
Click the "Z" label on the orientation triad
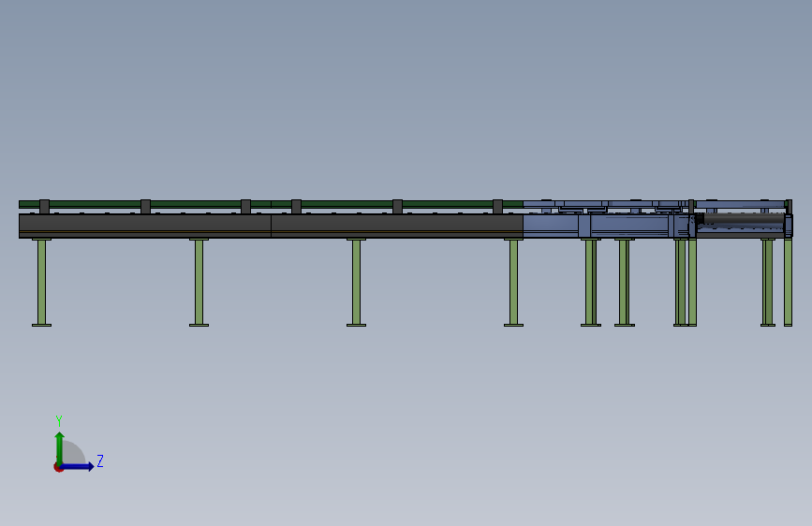pyautogui.click(x=100, y=460)
